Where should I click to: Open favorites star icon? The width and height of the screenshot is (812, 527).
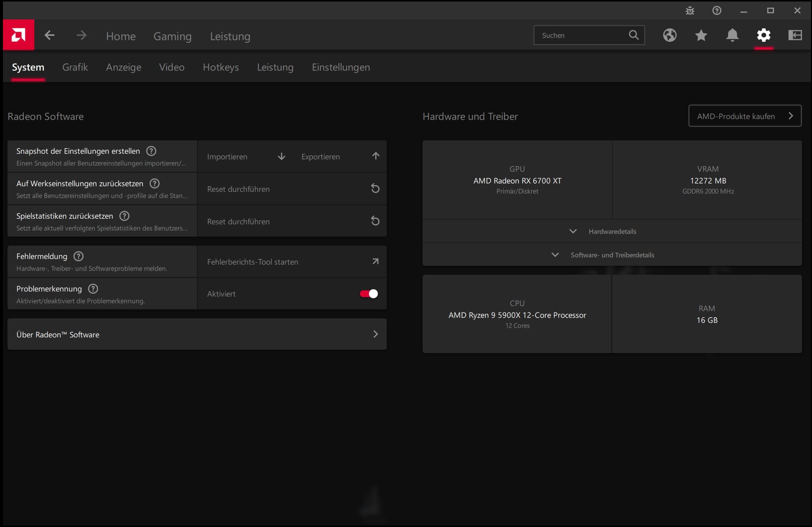point(701,35)
